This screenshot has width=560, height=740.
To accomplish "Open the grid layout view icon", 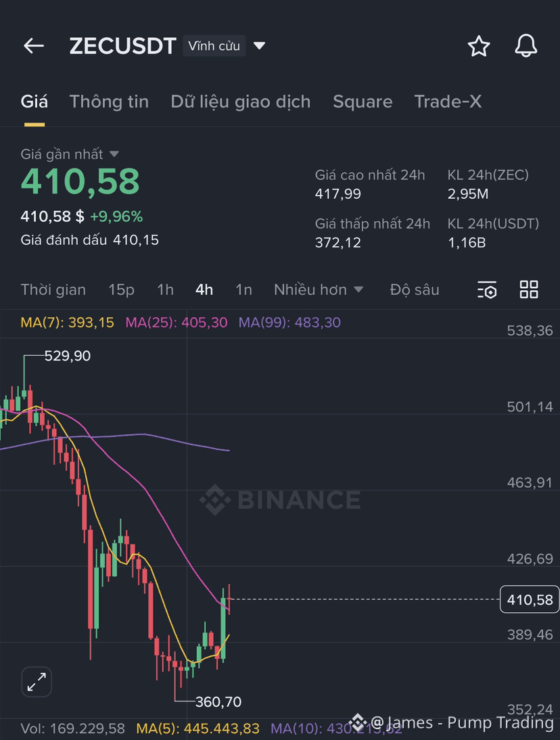I will pyautogui.click(x=528, y=290).
